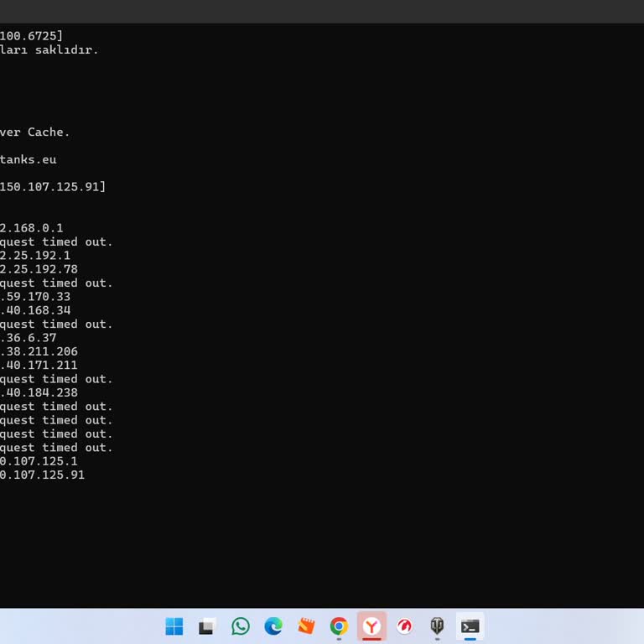This screenshot has width=644, height=644.
Task: Switch to World of Tanks taskbar icon
Action: pos(437,626)
